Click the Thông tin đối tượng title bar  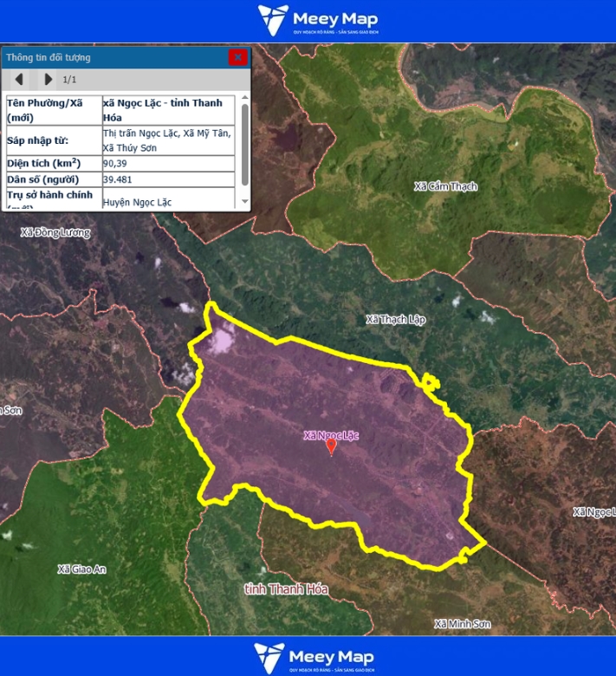[x=113, y=57]
